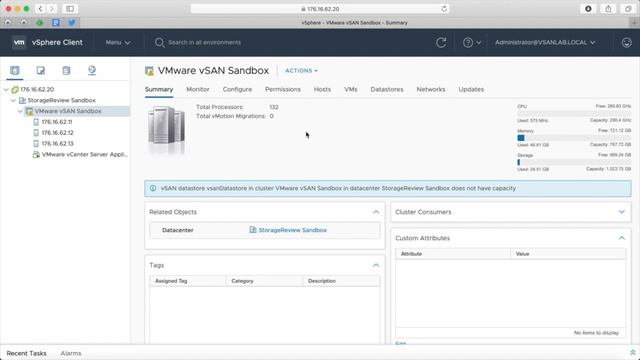This screenshot has height=360, width=640.
Task: Click the Total Processors value 132
Action: tap(273, 107)
